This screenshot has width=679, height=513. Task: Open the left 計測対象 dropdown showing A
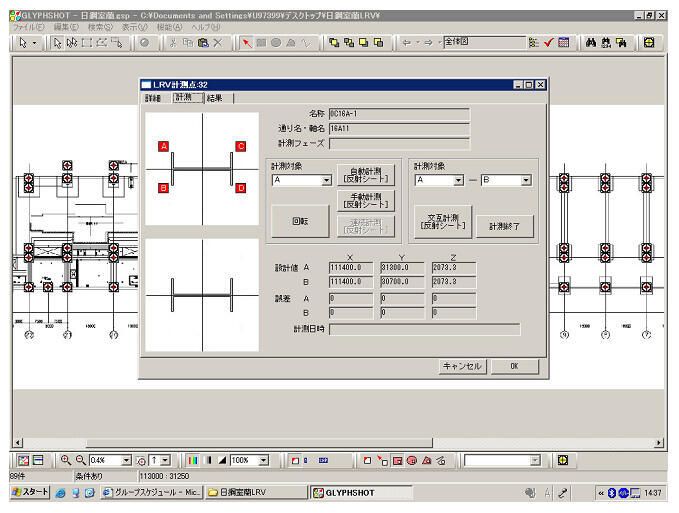326,181
